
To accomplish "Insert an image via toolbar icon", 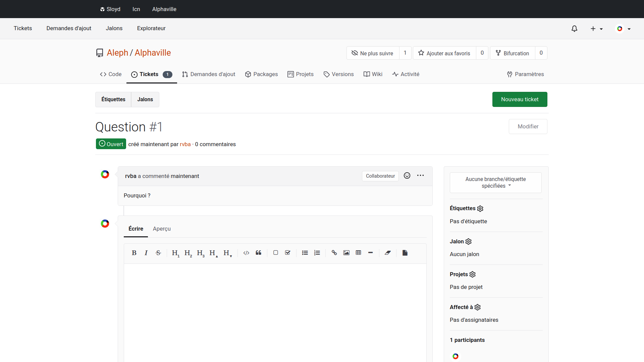I will click(x=346, y=253).
